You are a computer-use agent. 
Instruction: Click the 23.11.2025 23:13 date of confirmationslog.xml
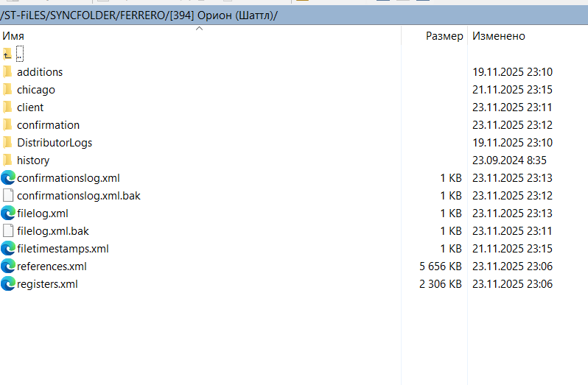[x=512, y=178]
